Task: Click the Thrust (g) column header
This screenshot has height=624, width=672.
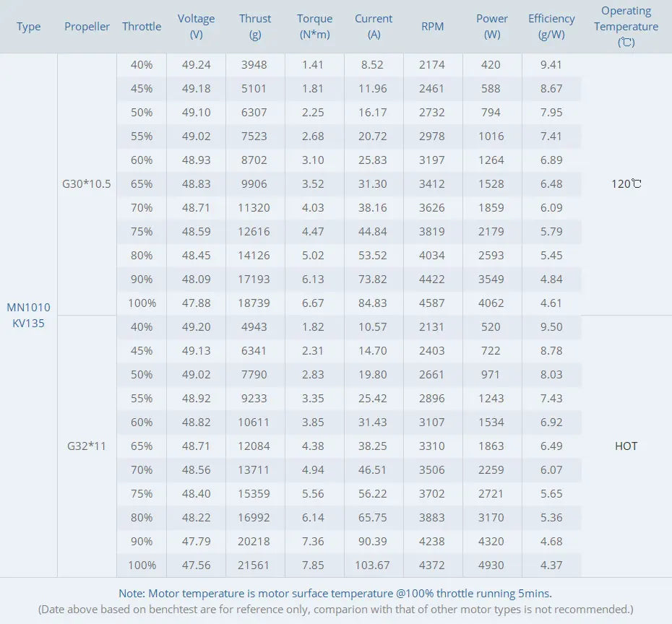Action: (255, 27)
